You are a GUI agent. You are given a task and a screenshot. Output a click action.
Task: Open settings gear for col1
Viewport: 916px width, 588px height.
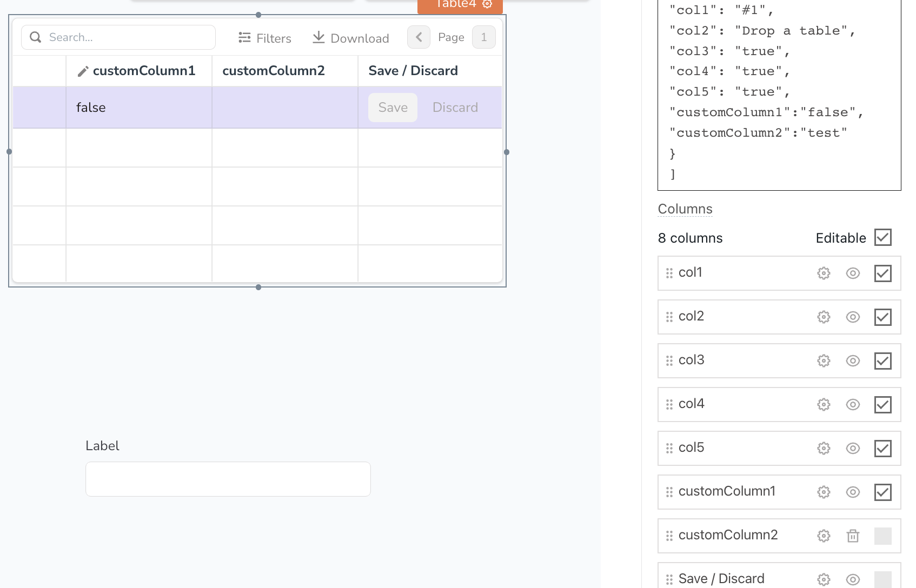click(824, 273)
